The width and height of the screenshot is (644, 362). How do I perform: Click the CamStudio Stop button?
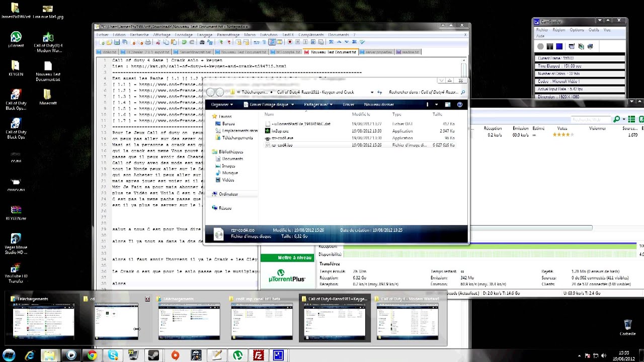pyautogui.click(x=559, y=46)
